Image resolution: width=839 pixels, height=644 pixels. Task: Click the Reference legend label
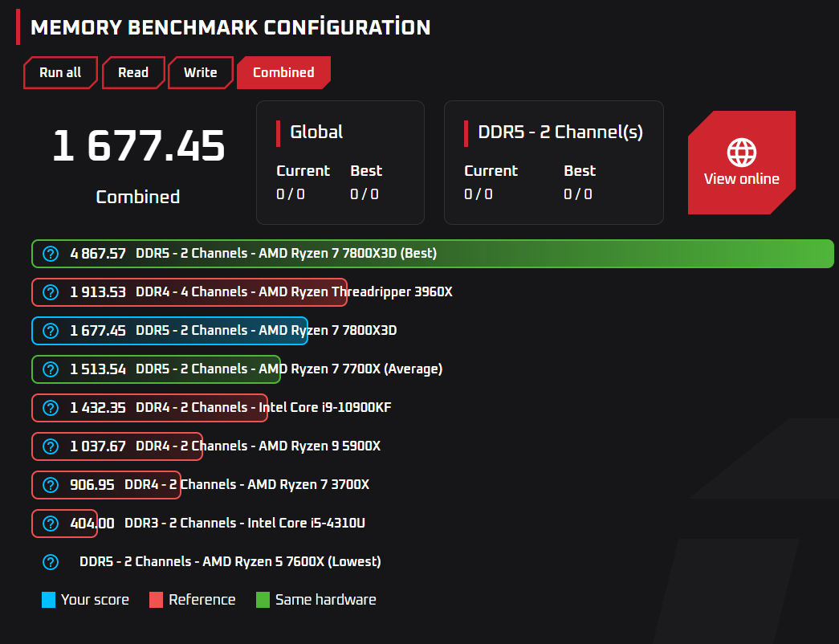[x=202, y=600]
